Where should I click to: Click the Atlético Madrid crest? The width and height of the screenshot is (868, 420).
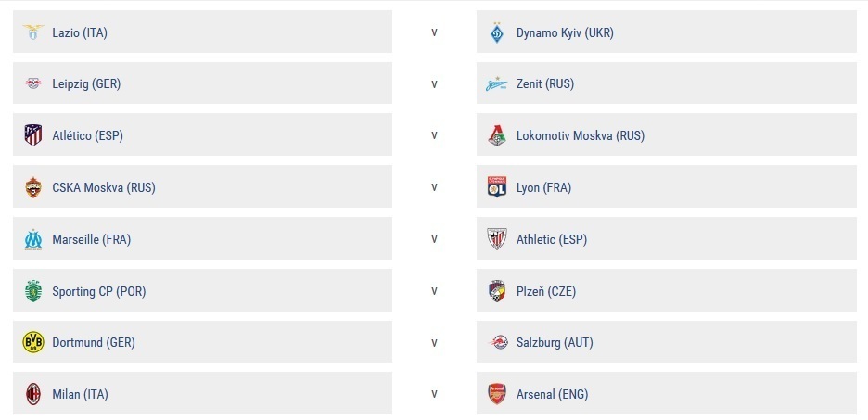click(33, 135)
